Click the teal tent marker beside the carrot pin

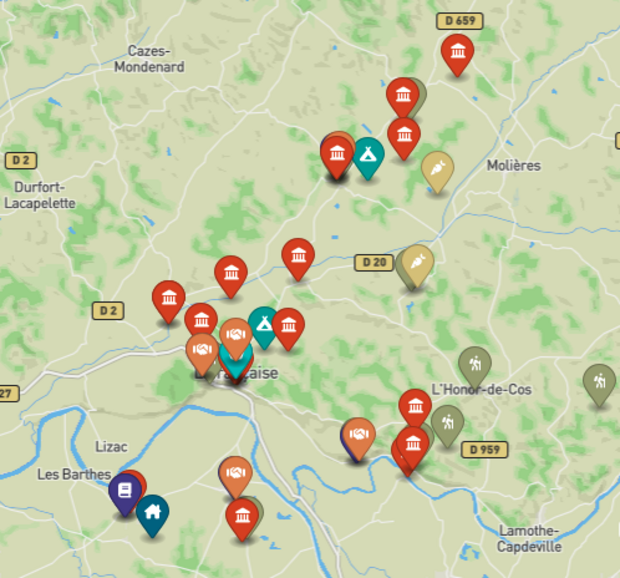[368, 157]
